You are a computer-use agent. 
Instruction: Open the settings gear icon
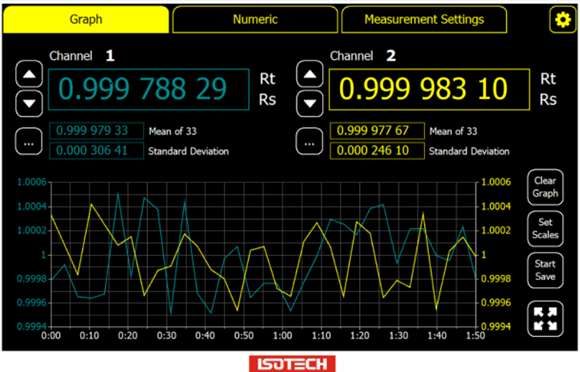coord(563,20)
